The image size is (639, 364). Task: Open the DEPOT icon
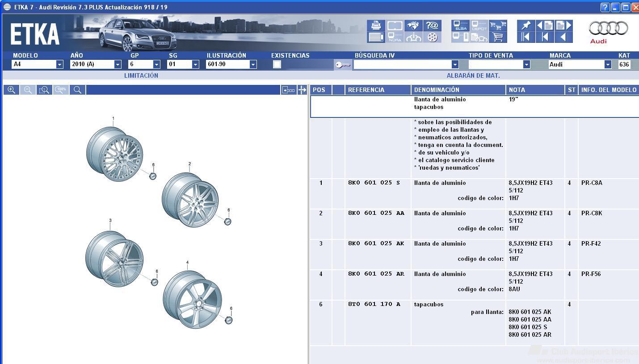479,25
